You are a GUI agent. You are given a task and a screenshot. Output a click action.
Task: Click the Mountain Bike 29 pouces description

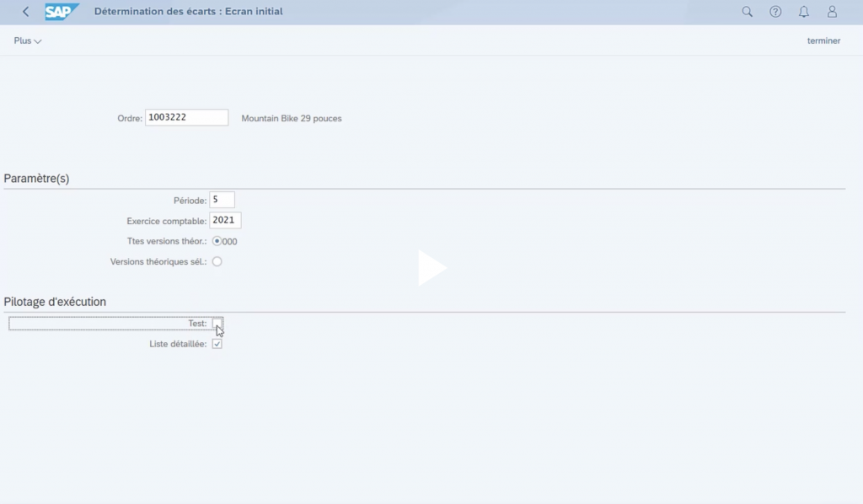point(292,119)
